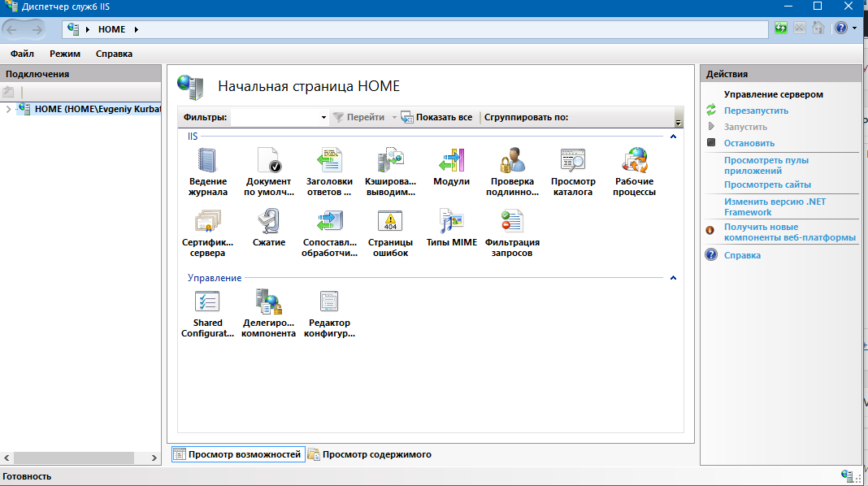Open the Сжатие feature
Screen dimensions: 868x486
pos(268,228)
